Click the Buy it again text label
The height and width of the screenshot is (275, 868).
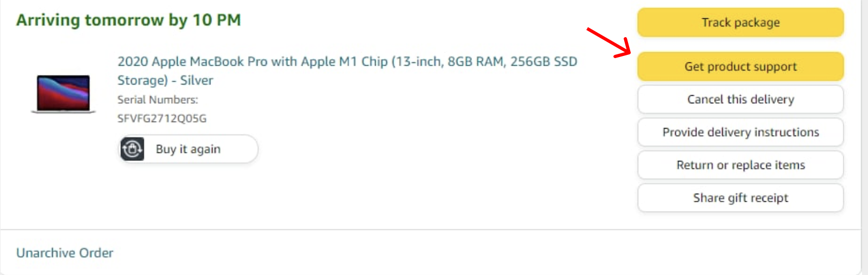tap(188, 149)
